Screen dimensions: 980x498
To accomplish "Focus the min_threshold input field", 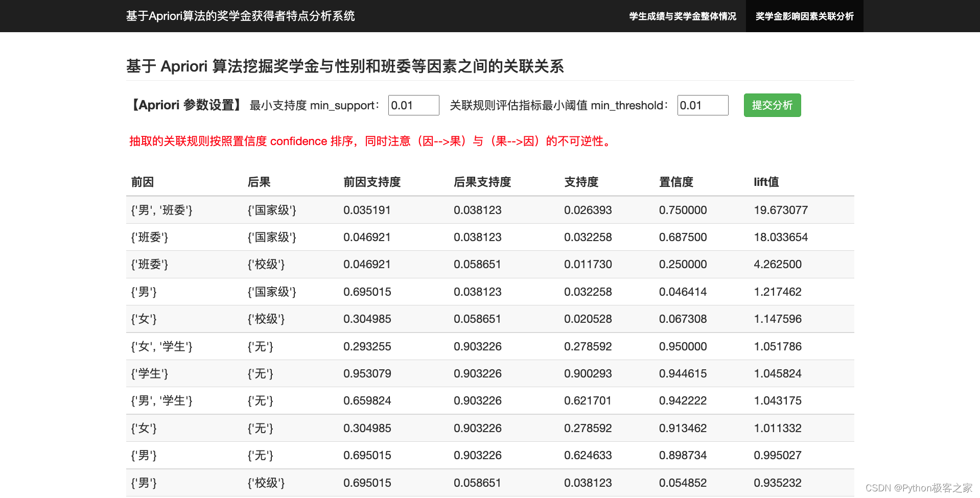I will point(703,105).
